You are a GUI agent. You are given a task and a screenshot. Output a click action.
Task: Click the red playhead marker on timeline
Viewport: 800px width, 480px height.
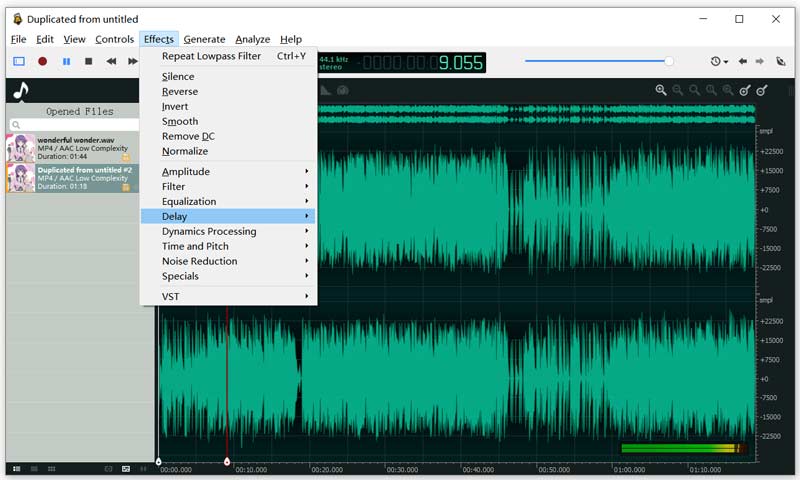[x=227, y=461]
